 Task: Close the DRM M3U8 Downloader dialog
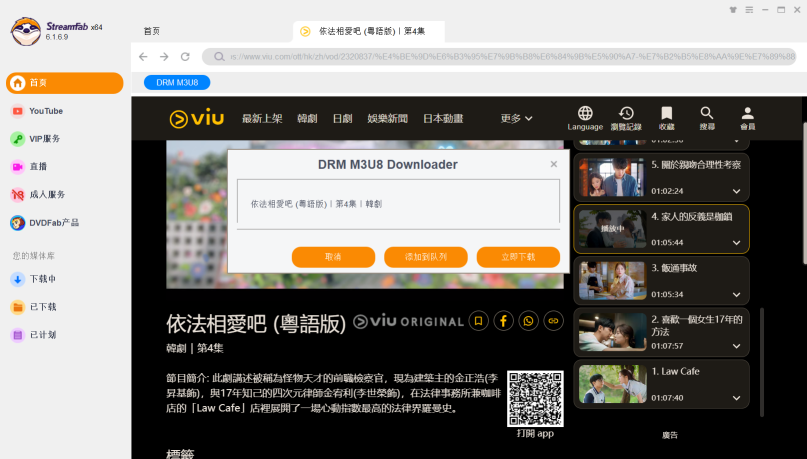tap(554, 164)
